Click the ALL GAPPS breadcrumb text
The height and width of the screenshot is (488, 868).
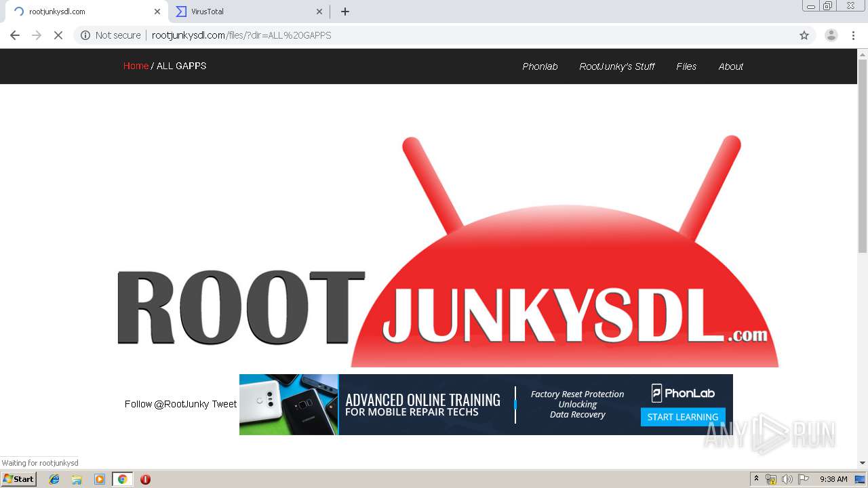(x=182, y=66)
